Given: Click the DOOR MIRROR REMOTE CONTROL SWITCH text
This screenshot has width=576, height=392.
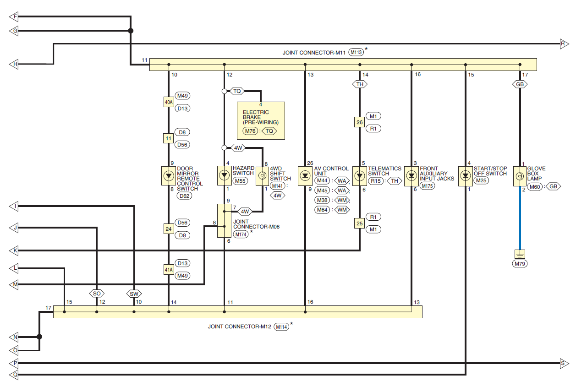Looking at the screenshot, I should click(x=190, y=179).
